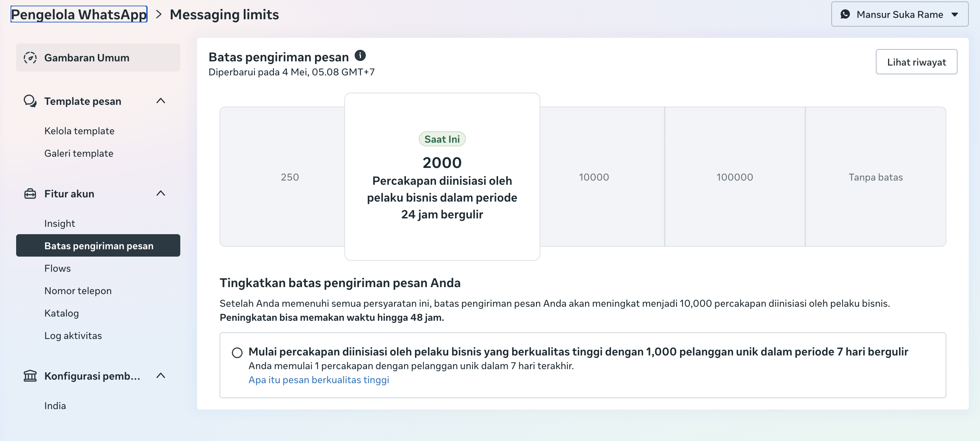Click Pengelola WhatsApp breadcrumb link
The image size is (980, 441).
[79, 14]
